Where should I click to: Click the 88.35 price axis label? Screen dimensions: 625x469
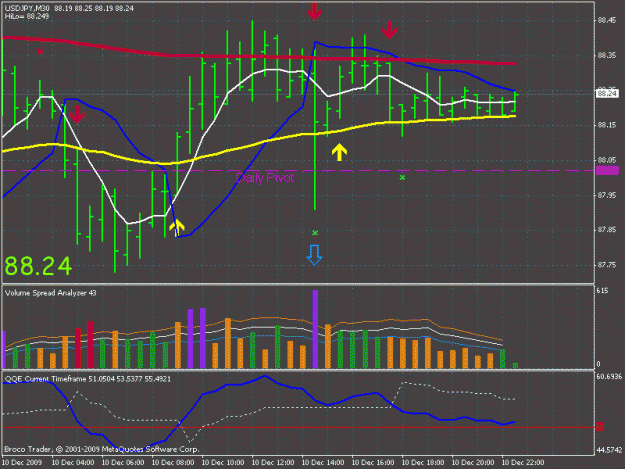(x=607, y=56)
